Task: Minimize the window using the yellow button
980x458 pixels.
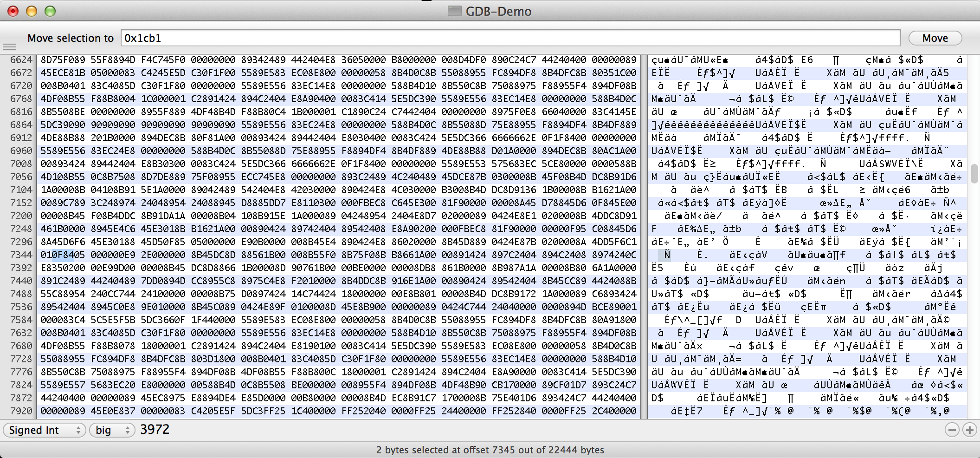Action: pos(32,11)
